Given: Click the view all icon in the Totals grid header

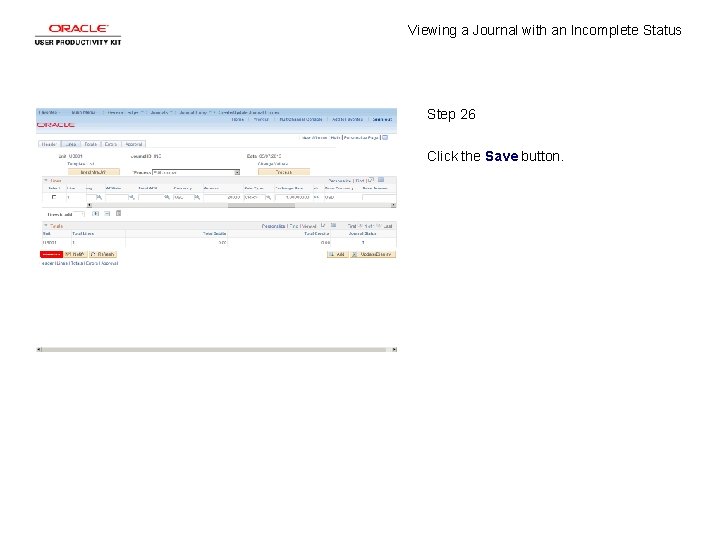Looking at the screenshot, I should [x=323, y=225].
